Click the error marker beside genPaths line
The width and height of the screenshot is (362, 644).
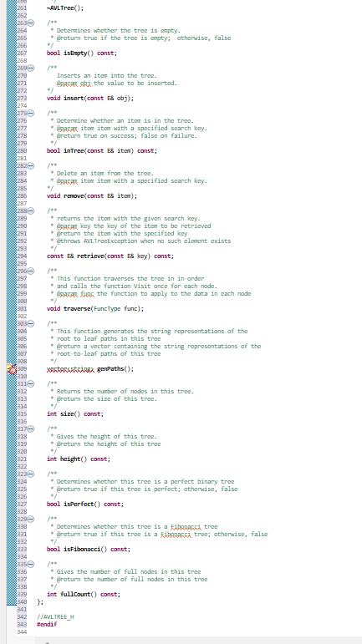[x=12, y=369]
